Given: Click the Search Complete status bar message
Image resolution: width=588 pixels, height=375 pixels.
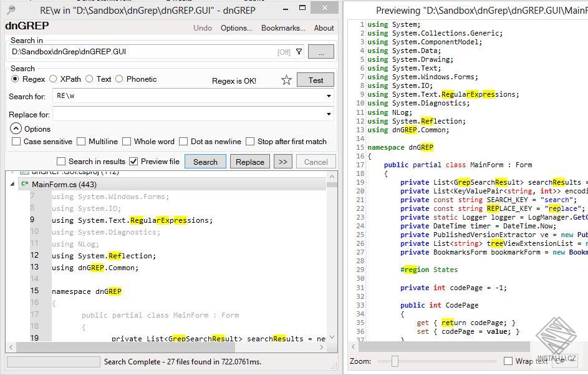Looking at the screenshot, I should 183,362.
